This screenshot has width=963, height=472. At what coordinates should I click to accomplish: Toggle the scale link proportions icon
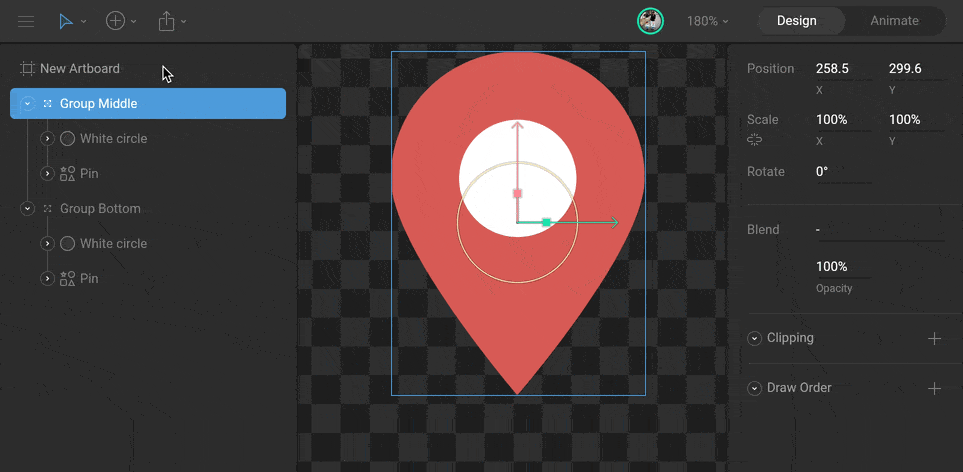[754, 141]
